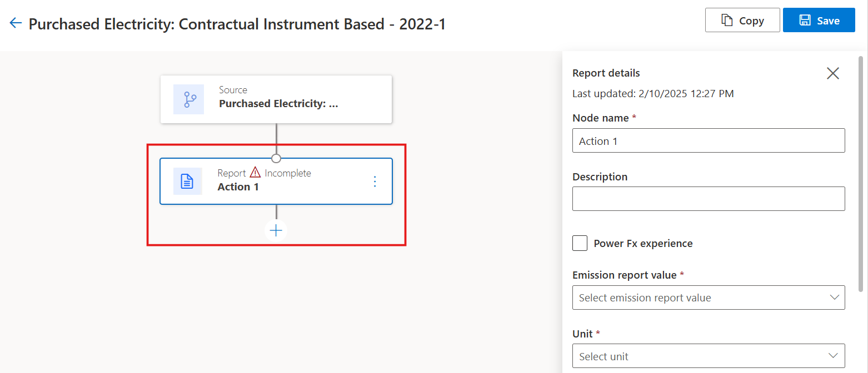Viewport: 868px width, 373px height.
Task: Close the Report details panel
Action: (x=832, y=73)
